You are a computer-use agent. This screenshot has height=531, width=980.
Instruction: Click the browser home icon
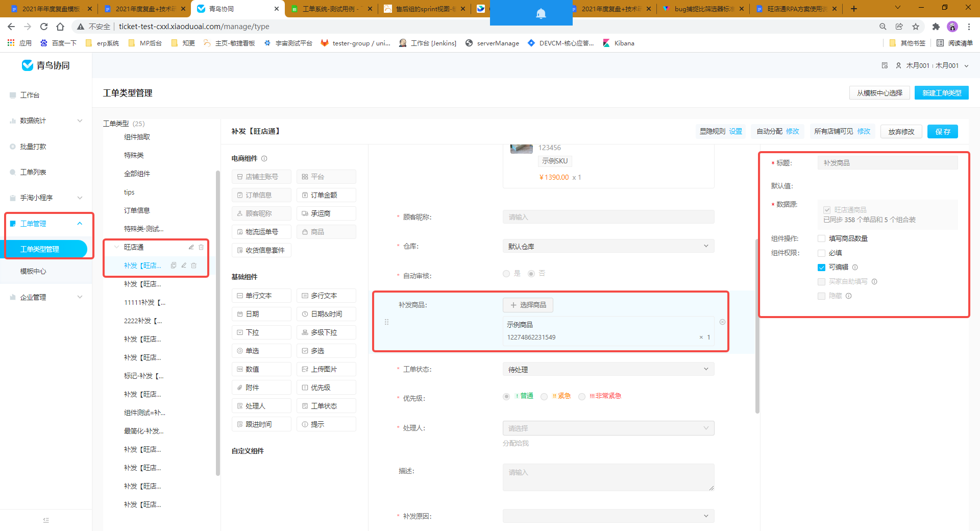click(60, 27)
